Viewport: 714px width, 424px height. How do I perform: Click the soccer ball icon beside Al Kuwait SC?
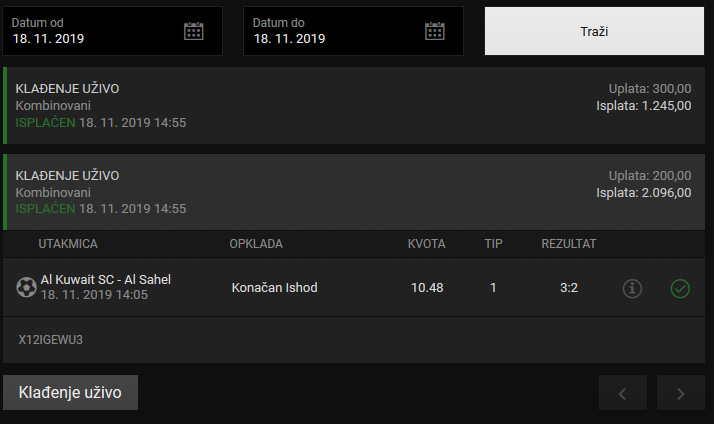pyautogui.click(x=26, y=287)
